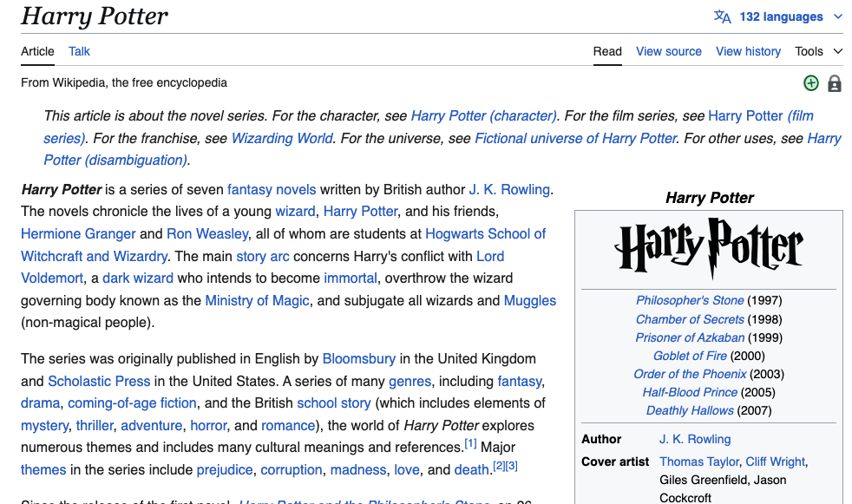Follow the themes link

tap(43, 470)
